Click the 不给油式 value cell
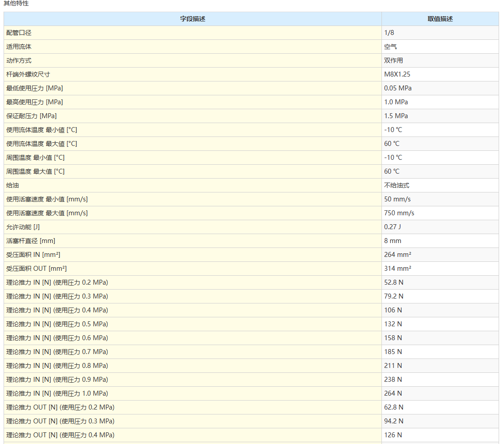 [x=397, y=185]
